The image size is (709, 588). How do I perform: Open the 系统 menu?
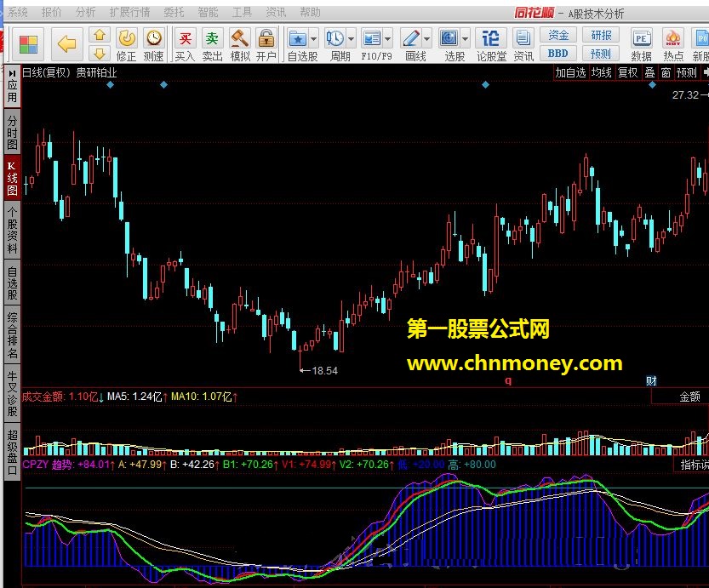point(18,12)
